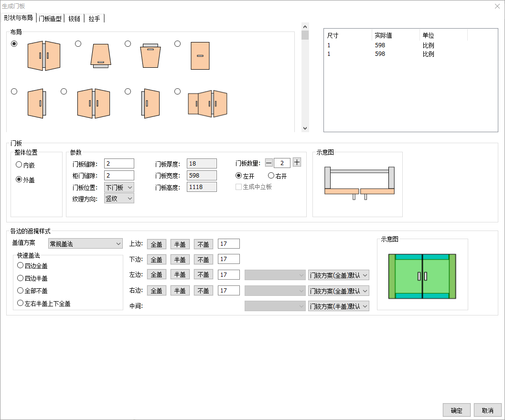This screenshot has height=420, width=505.
Task: Close the 生成门板 dialog
Action: coord(497,6)
